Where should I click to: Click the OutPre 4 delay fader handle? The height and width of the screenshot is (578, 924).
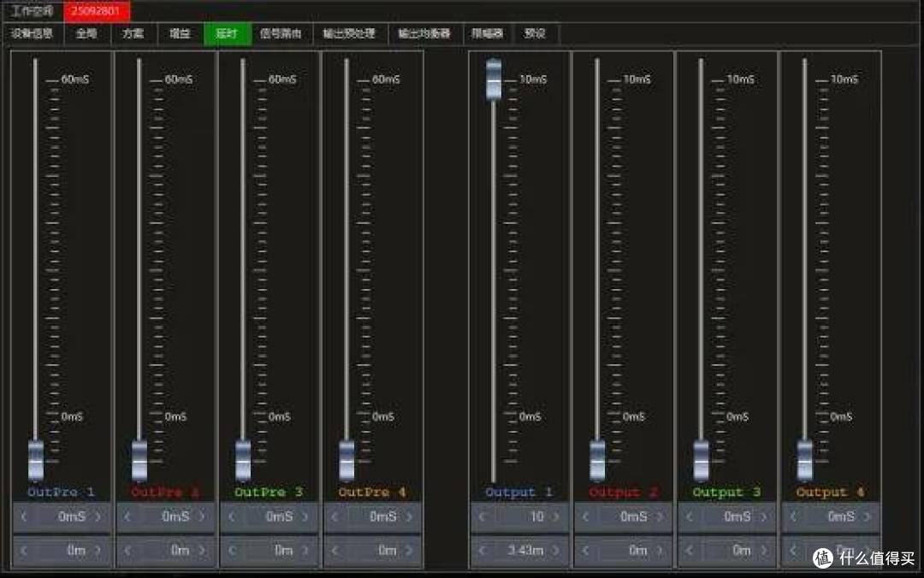click(347, 460)
